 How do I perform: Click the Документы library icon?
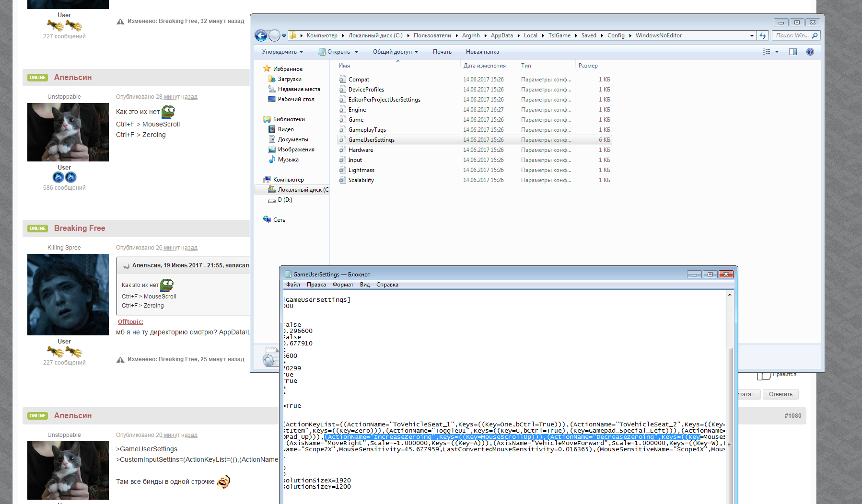pos(272,139)
